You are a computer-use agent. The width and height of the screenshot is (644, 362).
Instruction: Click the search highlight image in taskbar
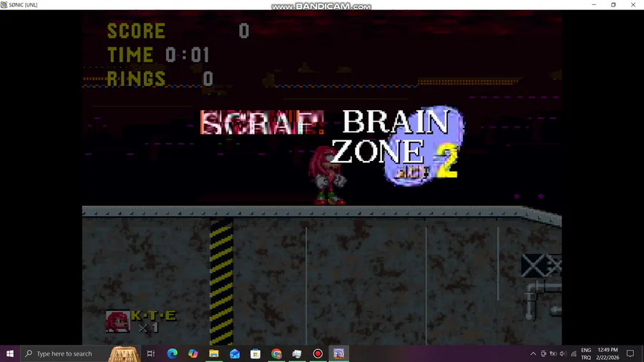click(x=124, y=353)
